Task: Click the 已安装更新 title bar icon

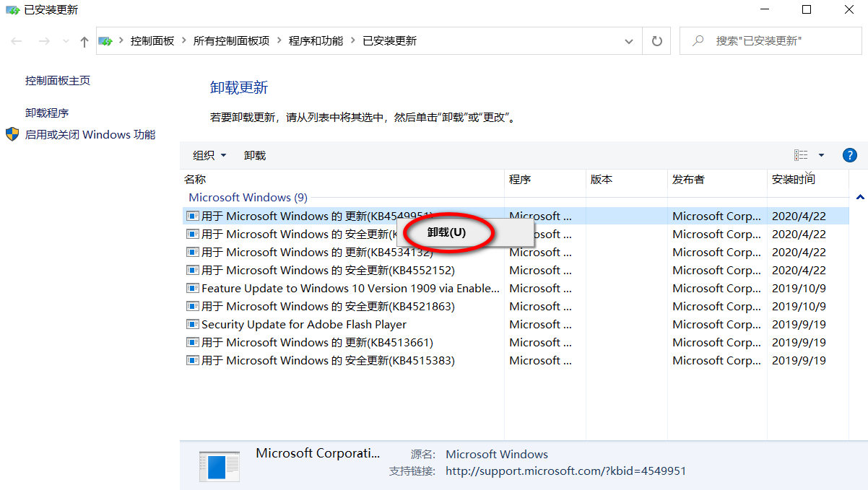Action: [12, 10]
